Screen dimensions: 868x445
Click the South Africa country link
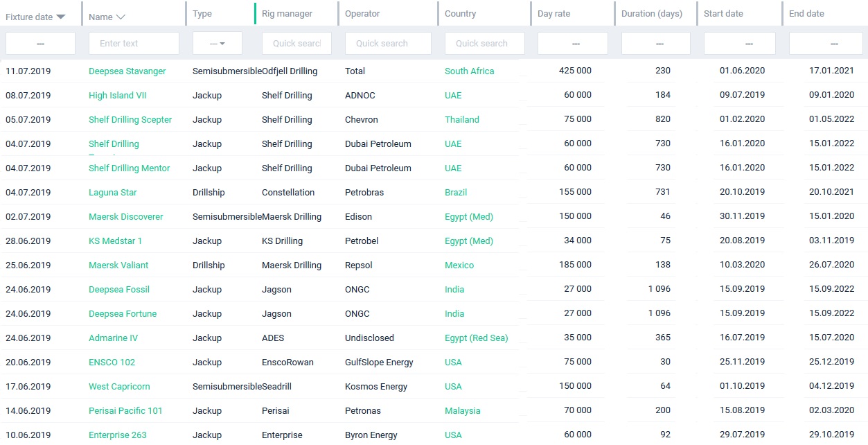pyautogui.click(x=470, y=71)
